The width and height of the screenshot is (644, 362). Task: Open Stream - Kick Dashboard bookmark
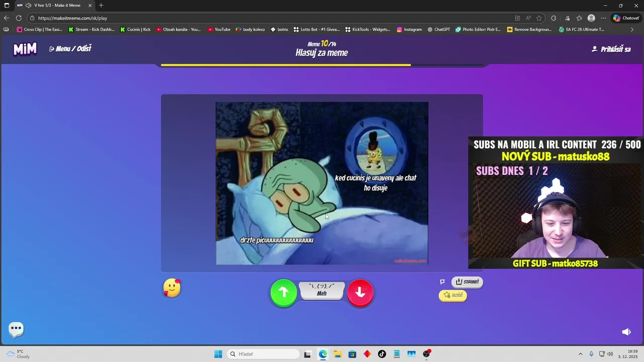92,30
